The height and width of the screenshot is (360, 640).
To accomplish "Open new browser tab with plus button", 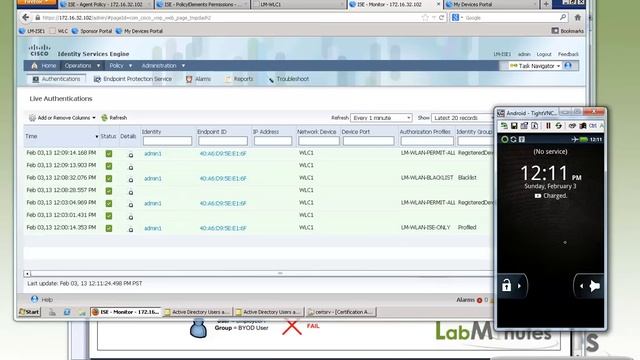I will tap(546, 4).
